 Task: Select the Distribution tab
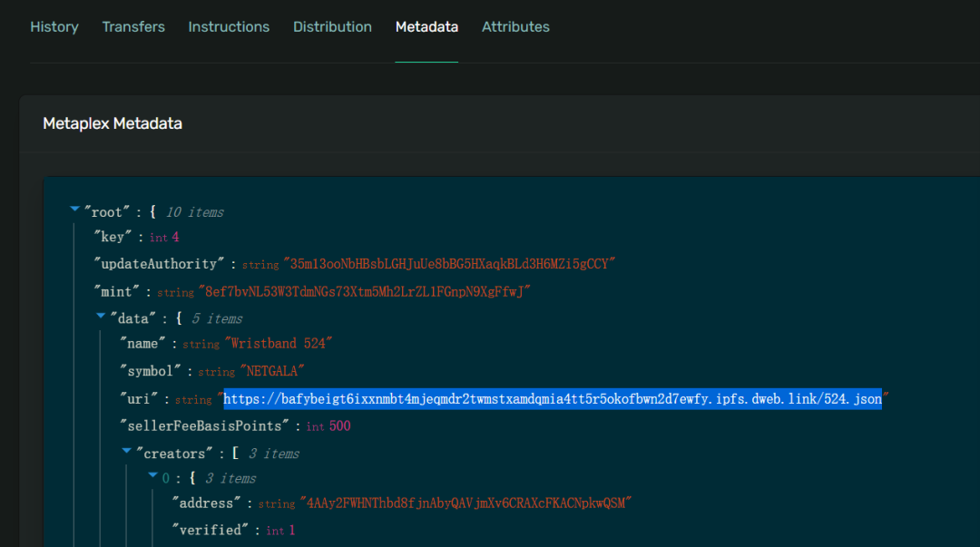[x=332, y=27]
